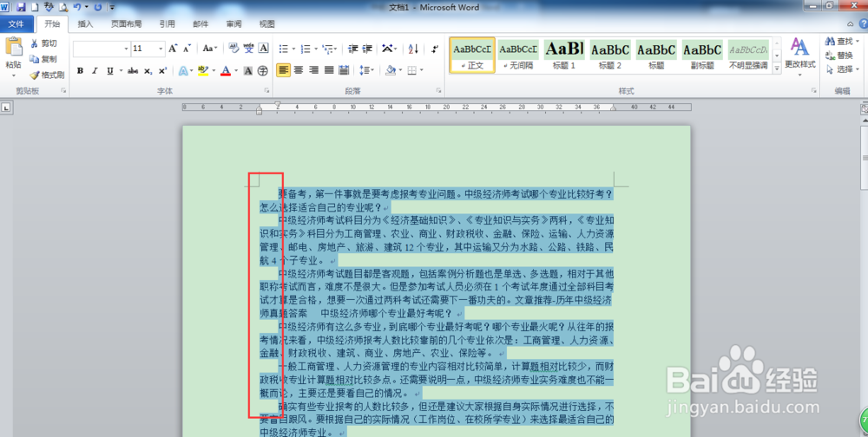The width and height of the screenshot is (868, 437).
Task: Align text right
Action: click(x=314, y=70)
